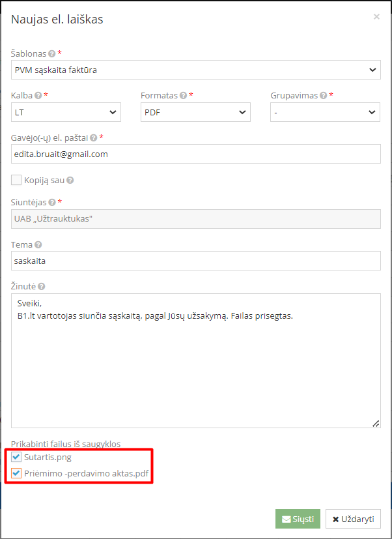Click the Žinutė help icon
Image resolution: width=392 pixels, height=539 pixels.
[x=41, y=285]
